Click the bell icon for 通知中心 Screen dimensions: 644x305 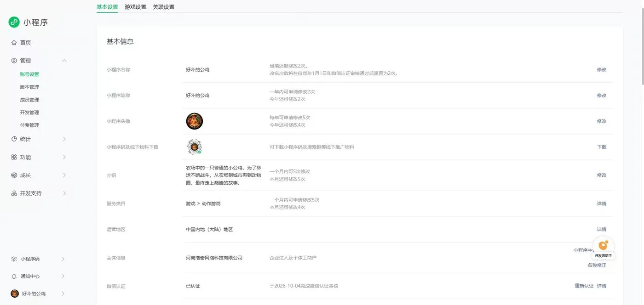[14, 276]
